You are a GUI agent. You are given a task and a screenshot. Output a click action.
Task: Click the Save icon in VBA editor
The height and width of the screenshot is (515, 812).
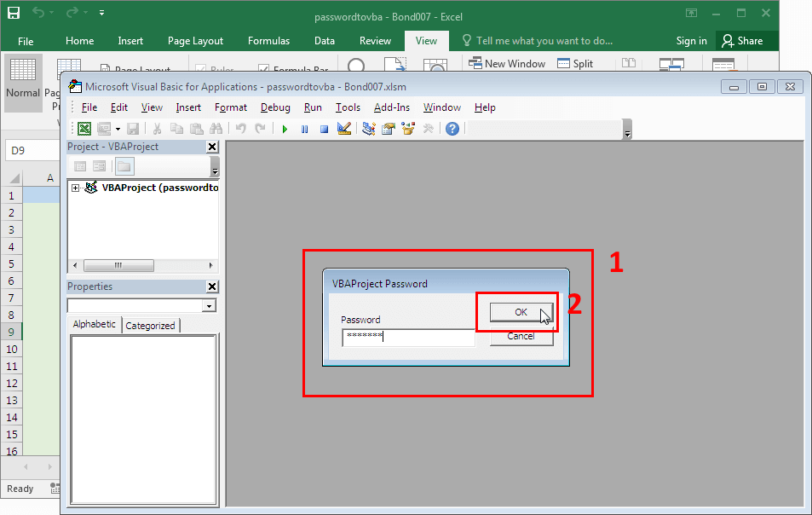[x=132, y=128]
